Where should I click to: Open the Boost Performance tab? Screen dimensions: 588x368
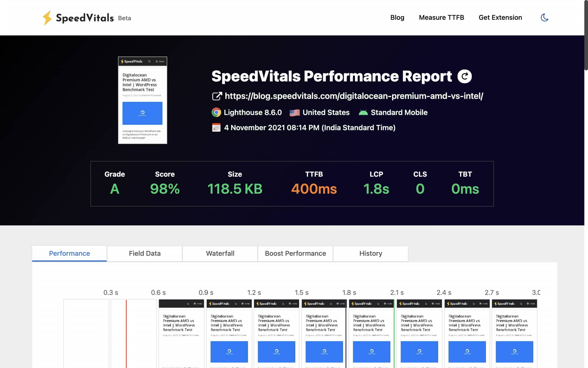click(295, 253)
